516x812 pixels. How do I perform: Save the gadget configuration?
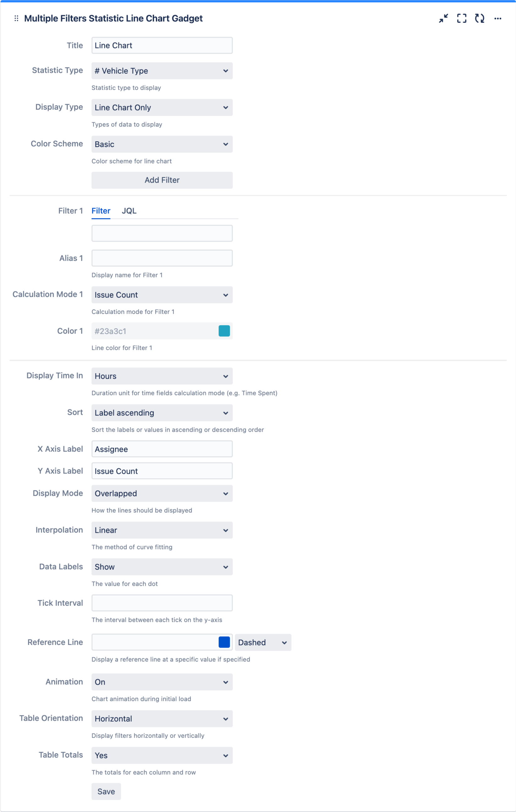(106, 791)
